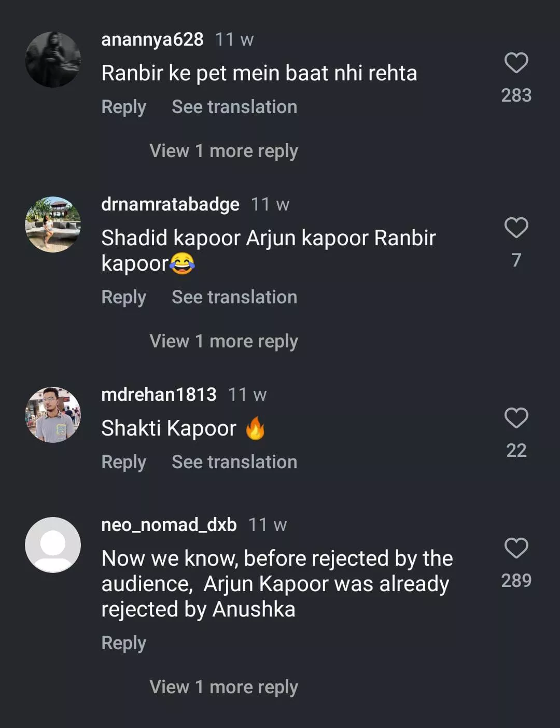Reply to the Shakti Kapoor comment
The height and width of the screenshot is (728, 560).
click(123, 462)
